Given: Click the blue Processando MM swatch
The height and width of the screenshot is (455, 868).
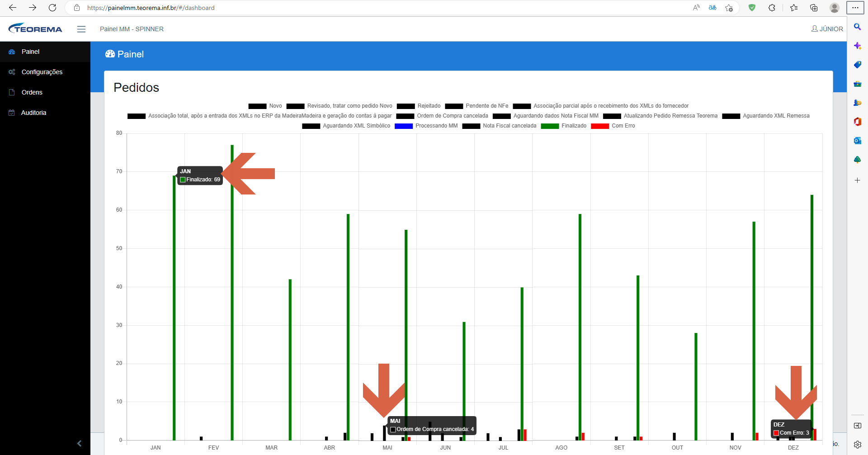Looking at the screenshot, I should click(x=404, y=126).
